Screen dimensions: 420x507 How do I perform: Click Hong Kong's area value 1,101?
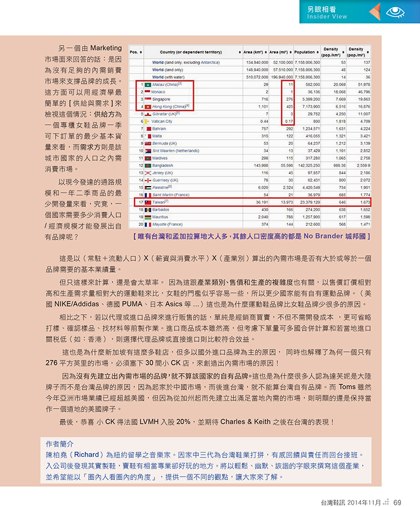(263, 107)
